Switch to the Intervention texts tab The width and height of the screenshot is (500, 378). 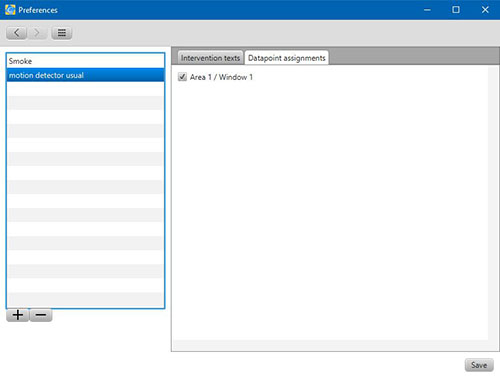click(210, 58)
